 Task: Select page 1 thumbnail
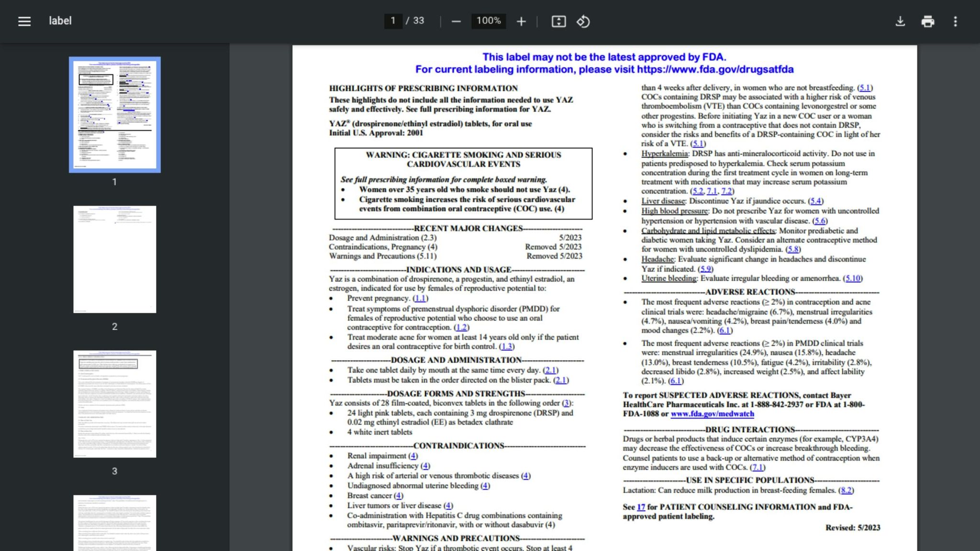point(115,114)
